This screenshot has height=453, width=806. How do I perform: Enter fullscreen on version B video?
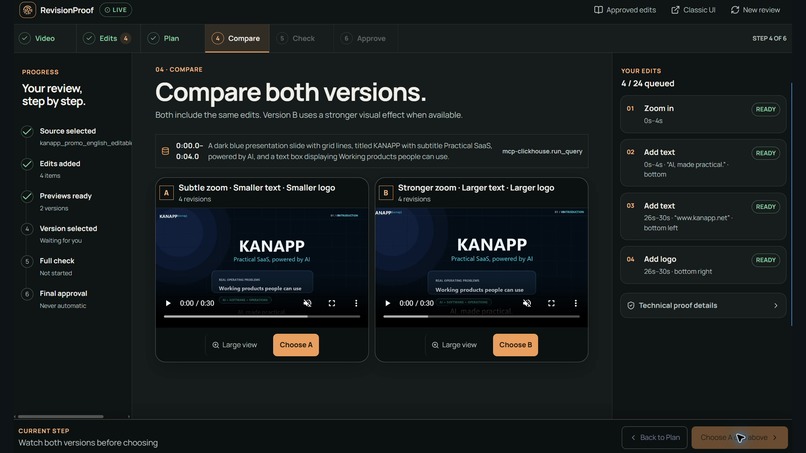click(552, 303)
